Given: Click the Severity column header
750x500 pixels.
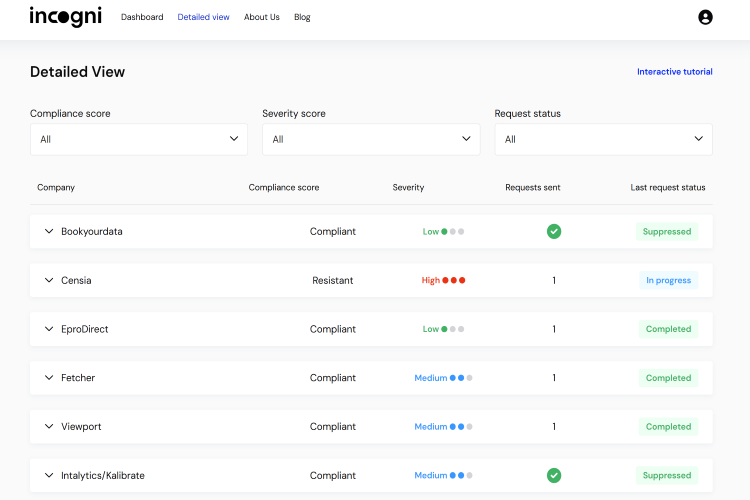Looking at the screenshot, I should (408, 188).
